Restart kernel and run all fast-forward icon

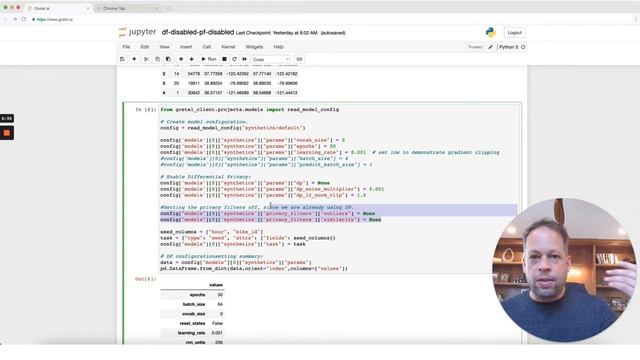point(244,59)
